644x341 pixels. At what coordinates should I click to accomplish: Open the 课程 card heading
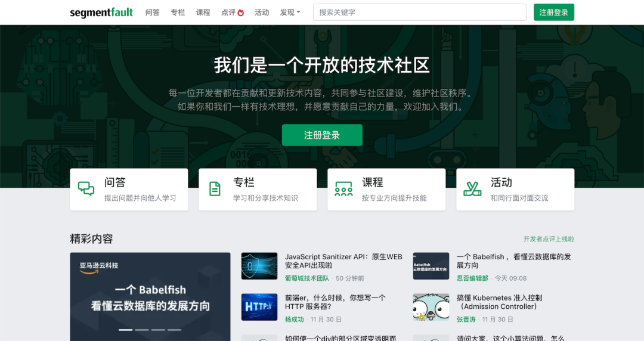[x=373, y=182]
